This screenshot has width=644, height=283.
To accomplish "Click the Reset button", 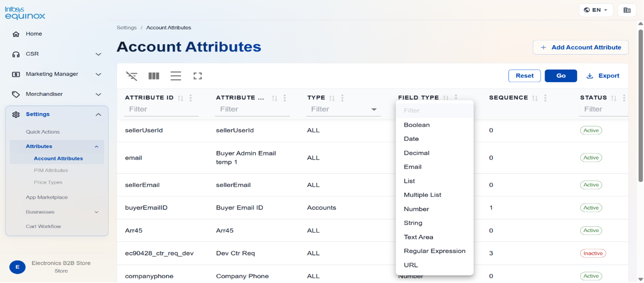I will pyautogui.click(x=524, y=76).
